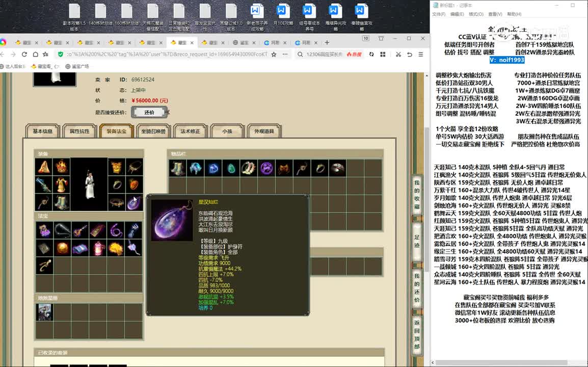Select the orange cone hat equipment icon
This screenshot has width=588, height=367.
point(44,167)
